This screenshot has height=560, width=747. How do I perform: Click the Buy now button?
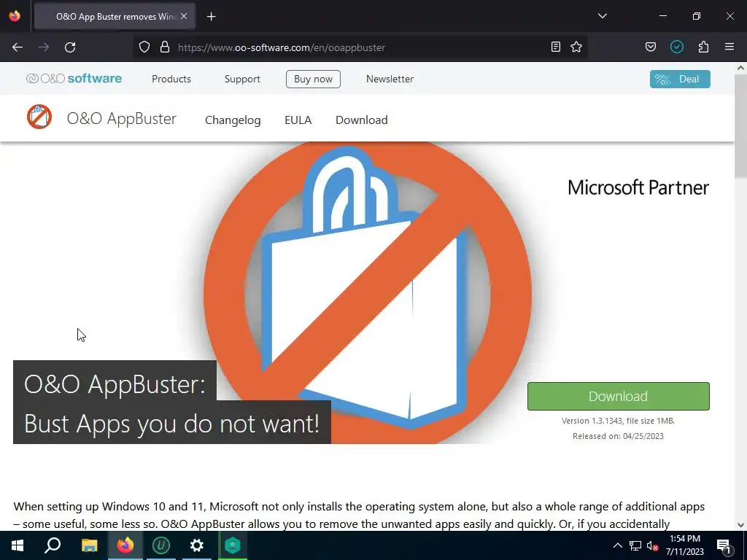[313, 79]
